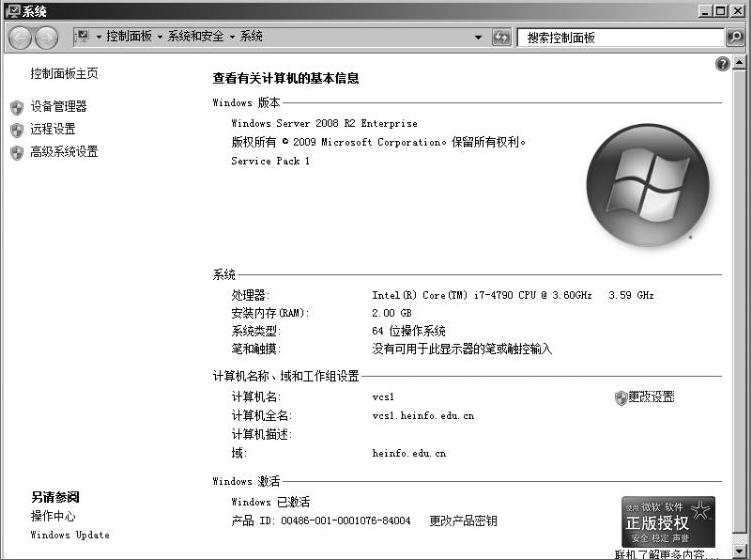The height and width of the screenshot is (560, 751).
Task: Select the Service Pack 1 text
Action: (x=270, y=161)
